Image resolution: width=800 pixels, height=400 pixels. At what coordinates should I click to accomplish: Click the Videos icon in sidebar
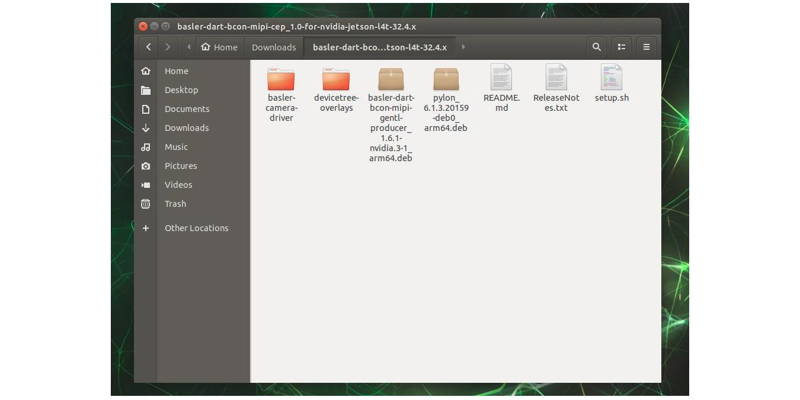146,185
